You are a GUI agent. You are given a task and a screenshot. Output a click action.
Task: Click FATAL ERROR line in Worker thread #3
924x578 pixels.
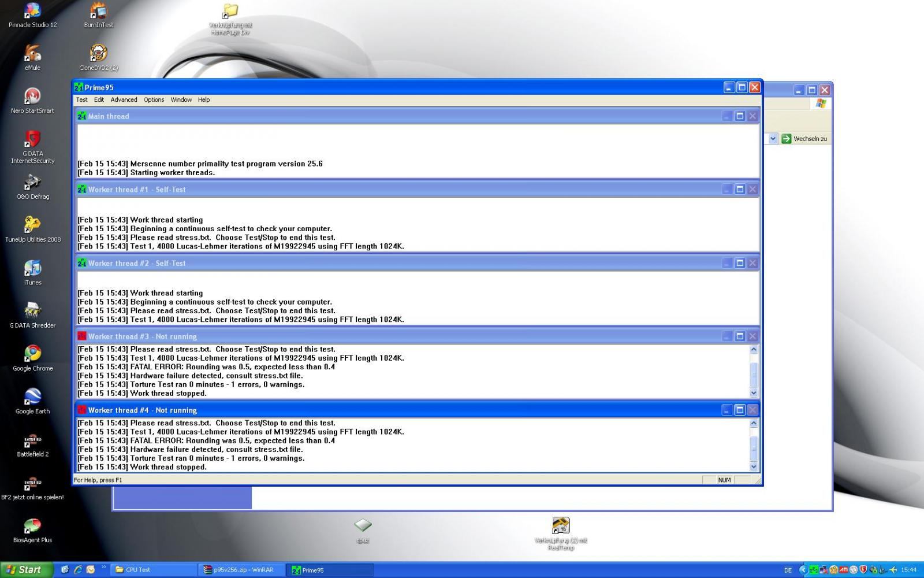point(206,367)
